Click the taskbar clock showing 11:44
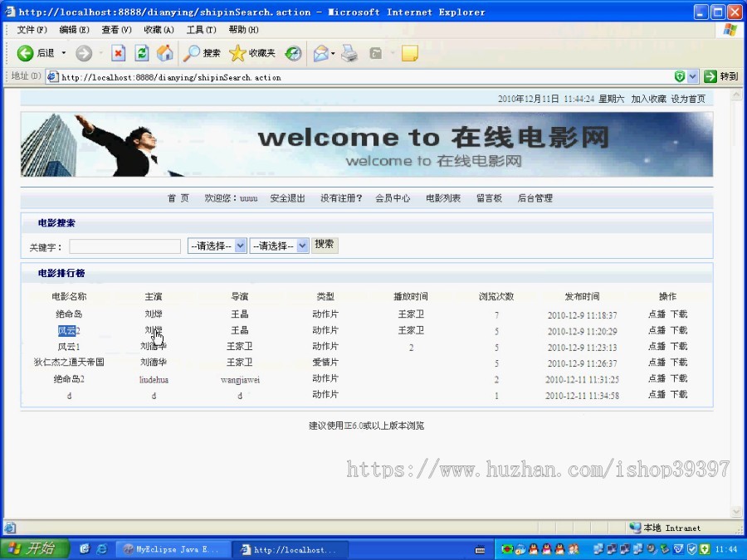Screen dimensions: 747x560 click(726, 549)
